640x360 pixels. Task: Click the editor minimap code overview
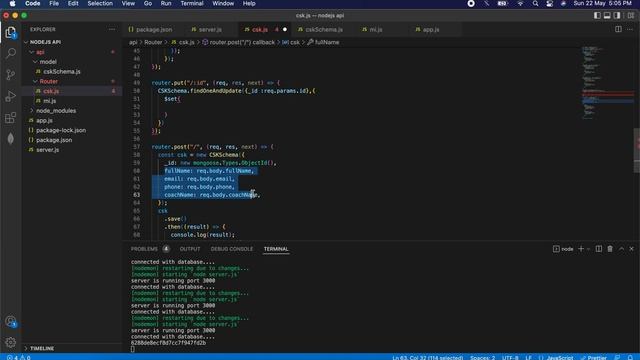tap(607, 83)
